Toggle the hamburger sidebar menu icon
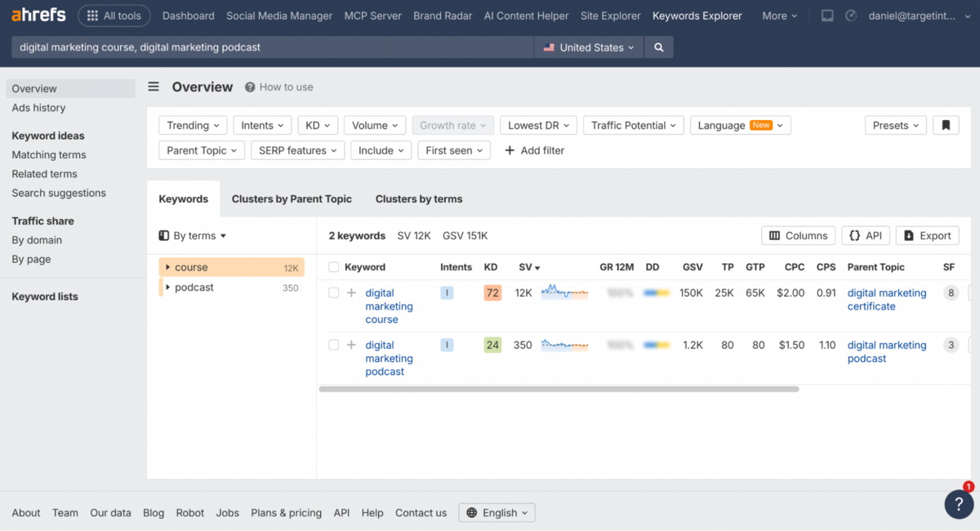 click(154, 87)
